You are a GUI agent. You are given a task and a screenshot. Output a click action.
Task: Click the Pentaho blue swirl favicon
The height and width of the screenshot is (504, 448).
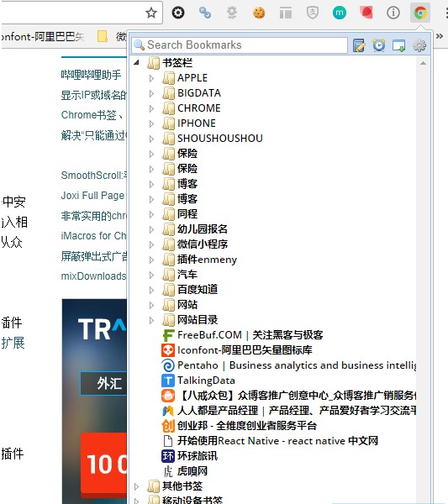(x=168, y=365)
